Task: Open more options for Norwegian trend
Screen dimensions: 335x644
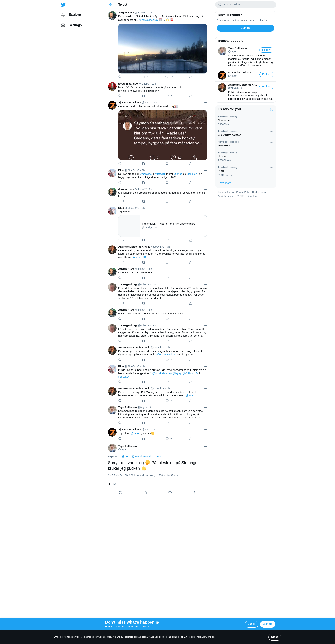Action: [x=272, y=117]
